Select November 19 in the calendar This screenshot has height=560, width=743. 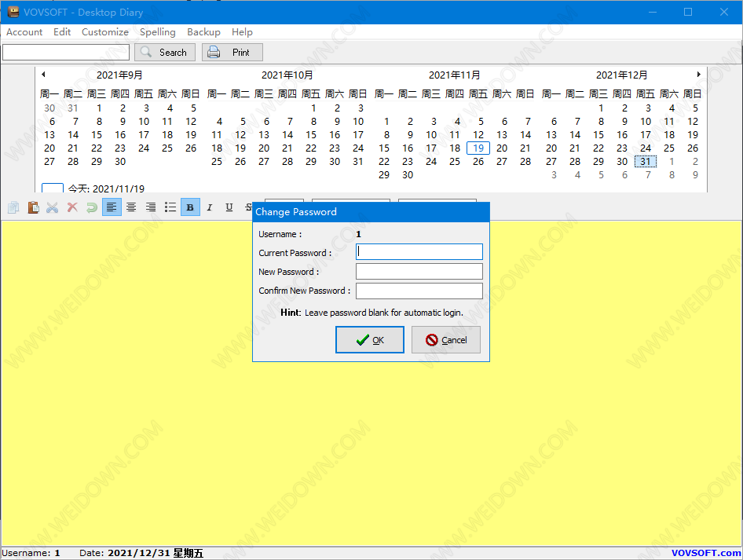[478, 148]
